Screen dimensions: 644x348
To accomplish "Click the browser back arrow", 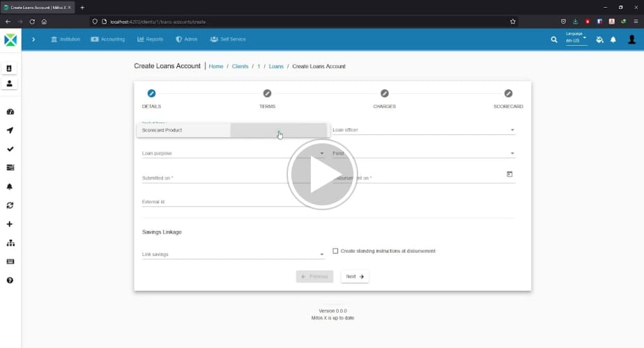I will point(8,22).
